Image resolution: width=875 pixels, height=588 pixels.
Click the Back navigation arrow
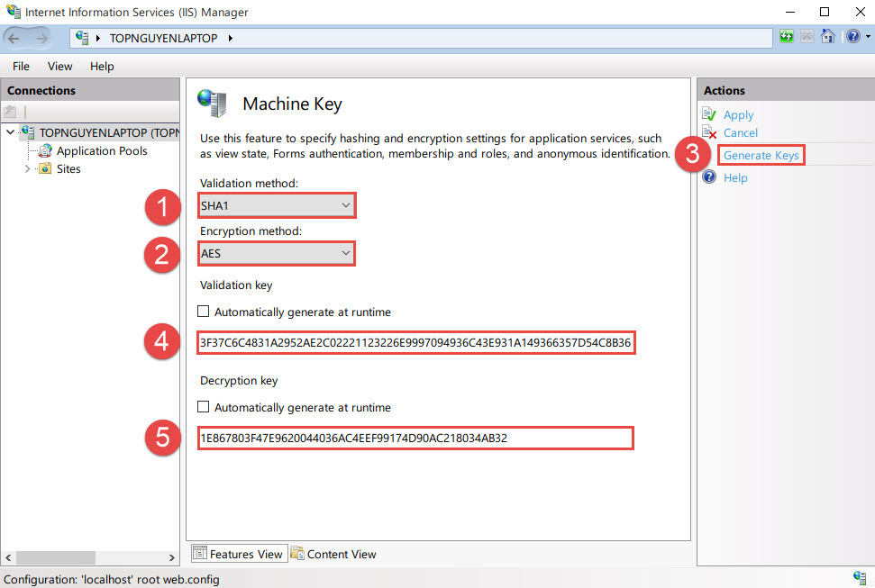14,38
